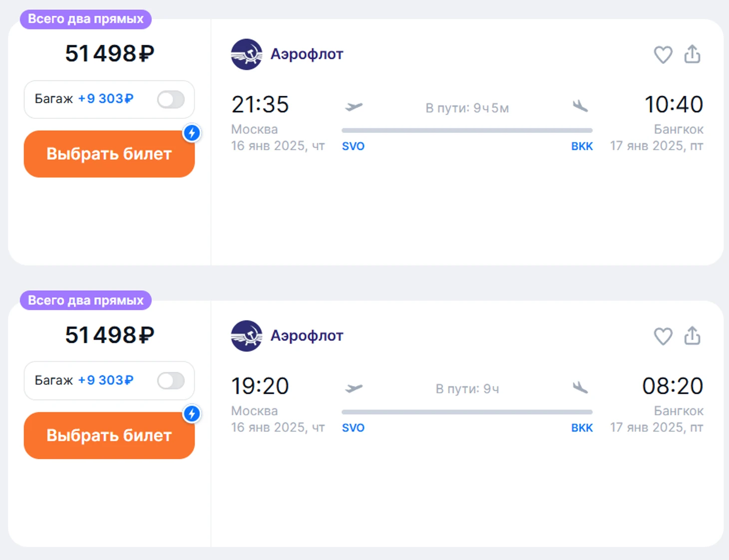Screen dimensions: 729x560
Task: Click the Аэрофлот airline name on the 21:35 flight
Action: coord(307,54)
